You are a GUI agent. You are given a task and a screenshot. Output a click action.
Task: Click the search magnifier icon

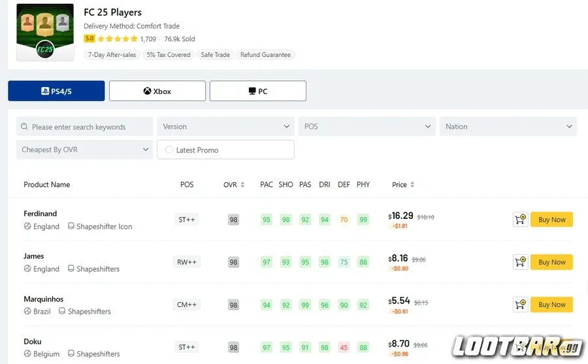pos(25,127)
